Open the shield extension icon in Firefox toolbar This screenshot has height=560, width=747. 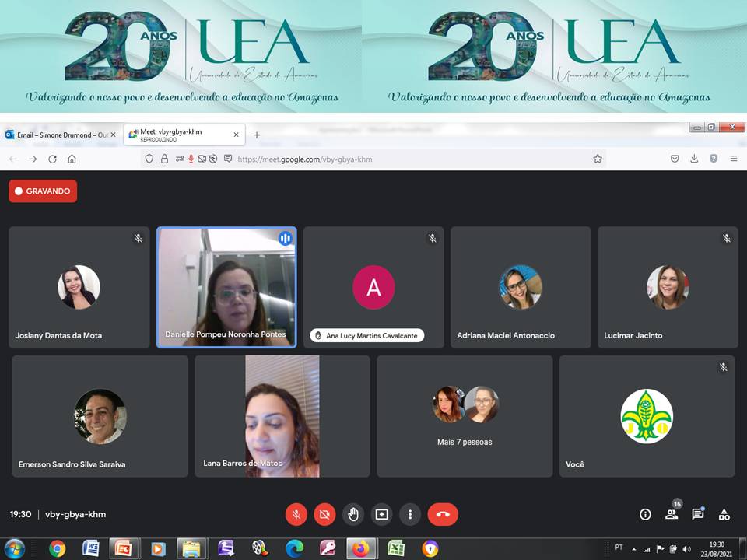pos(714,159)
